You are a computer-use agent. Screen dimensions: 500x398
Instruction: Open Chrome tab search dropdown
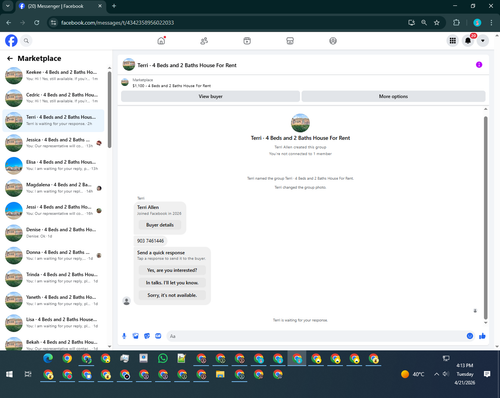pyautogui.click(x=7, y=6)
